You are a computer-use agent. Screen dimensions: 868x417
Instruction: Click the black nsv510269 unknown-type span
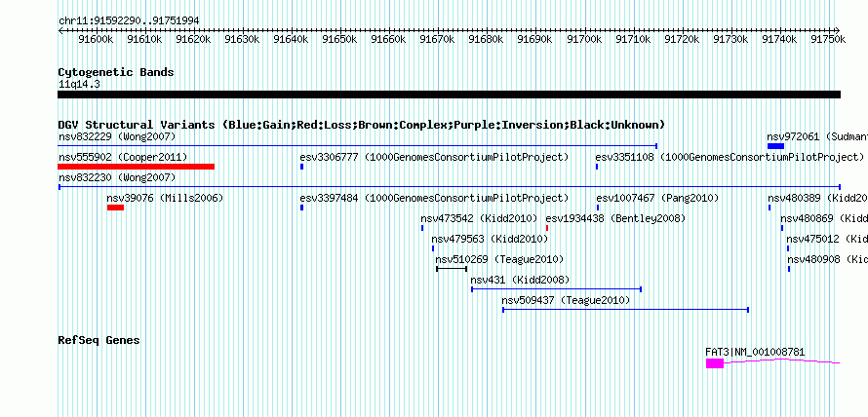click(452, 269)
